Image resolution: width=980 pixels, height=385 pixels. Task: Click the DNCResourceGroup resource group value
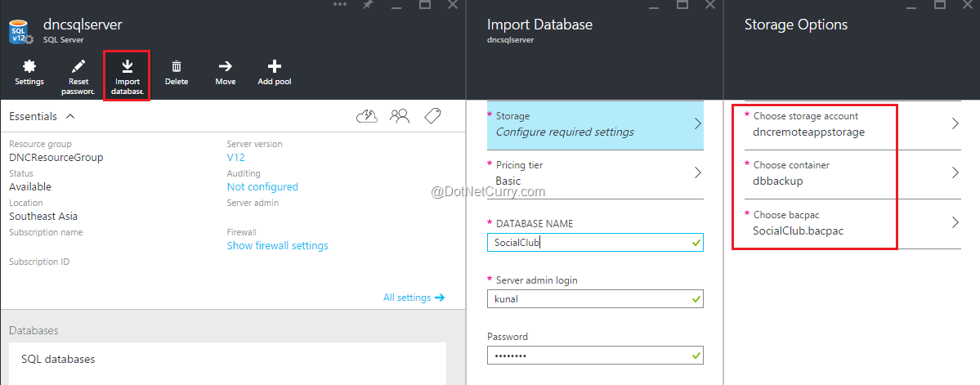(x=56, y=158)
